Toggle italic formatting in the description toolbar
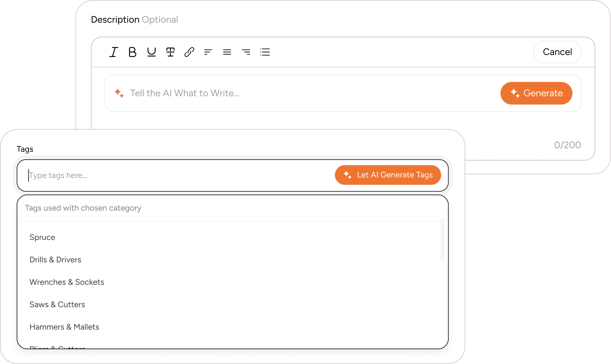 pos(114,52)
